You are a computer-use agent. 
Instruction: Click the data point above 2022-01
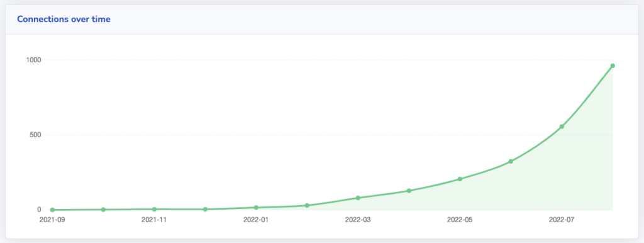pyautogui.click(x=256, y=208)
